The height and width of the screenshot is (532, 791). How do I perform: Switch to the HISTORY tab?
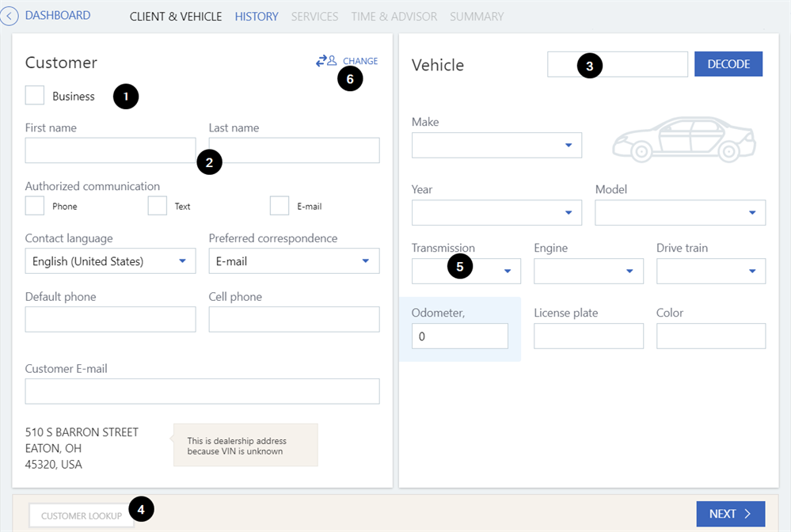(257, 17)
